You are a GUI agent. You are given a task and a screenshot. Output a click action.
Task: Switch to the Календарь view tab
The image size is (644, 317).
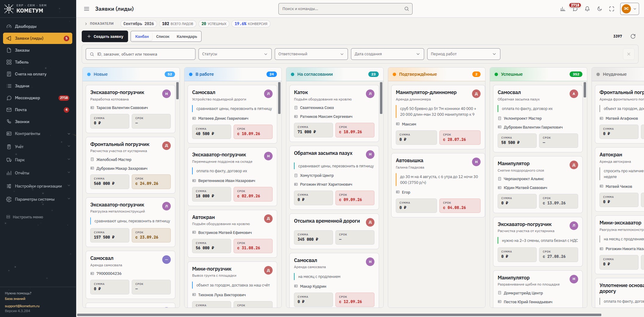pos(187,36)
